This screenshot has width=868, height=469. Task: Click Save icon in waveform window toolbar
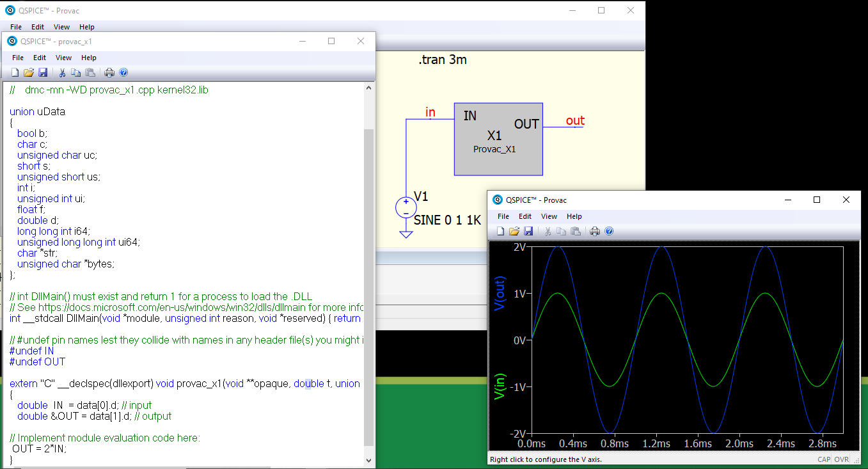(x=528, y=231)
